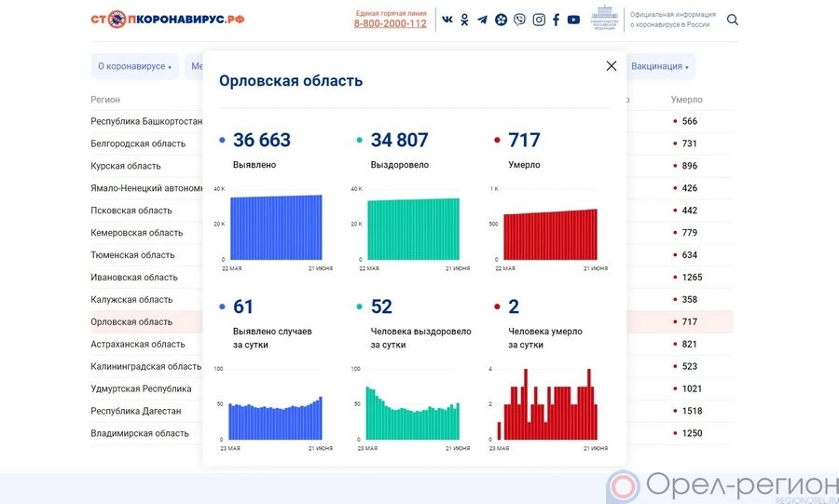Open the Odnoklassniki social icon
This screenshot has width=839, height=504.
pyautogui.click(x=465, y=20)
